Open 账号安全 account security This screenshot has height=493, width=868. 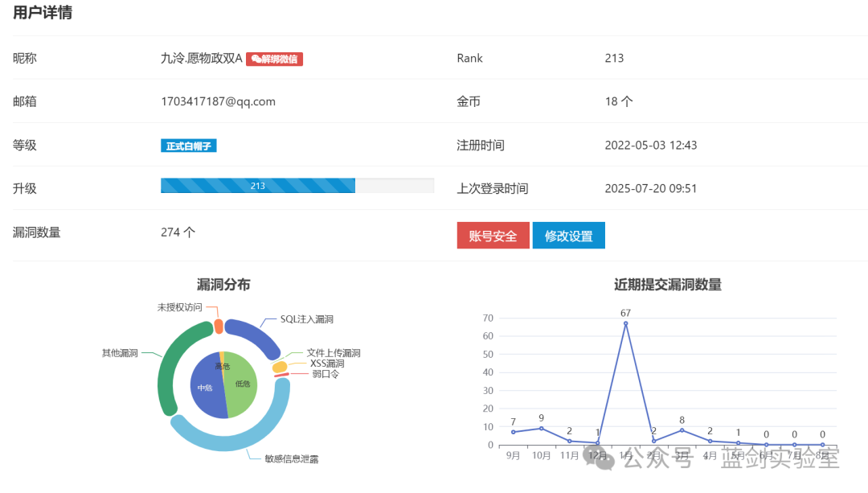tap(493, 236)
